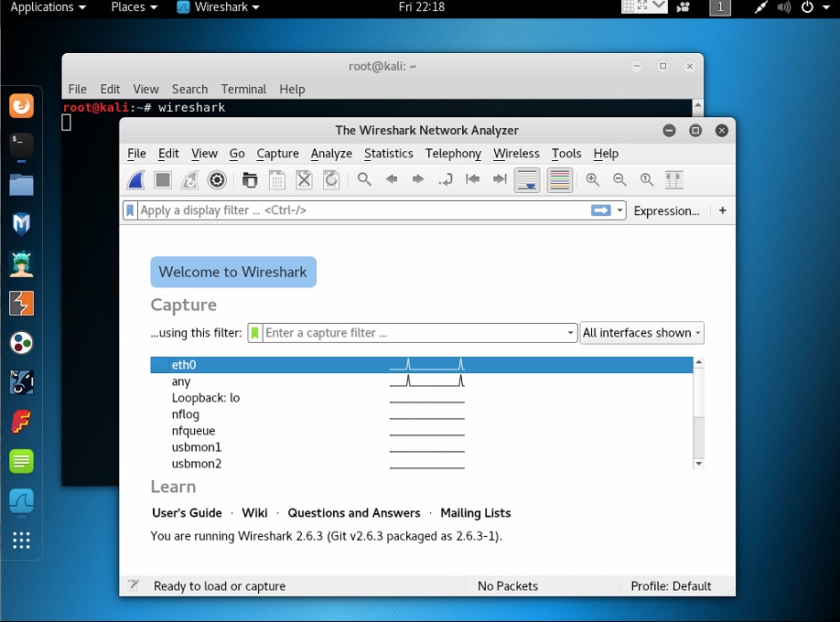
Task: Open the Find a packet magnifier icon
Action: coord(363,179)
